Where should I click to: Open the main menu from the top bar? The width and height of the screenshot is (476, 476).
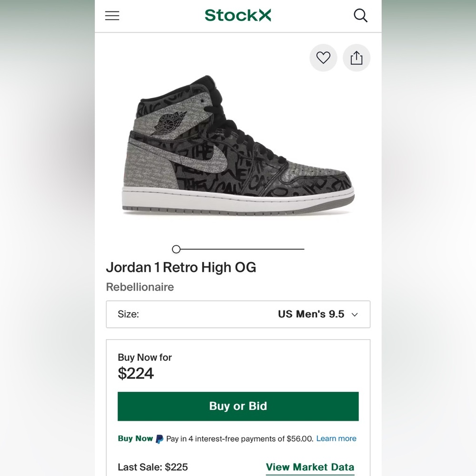coord(112,15)
